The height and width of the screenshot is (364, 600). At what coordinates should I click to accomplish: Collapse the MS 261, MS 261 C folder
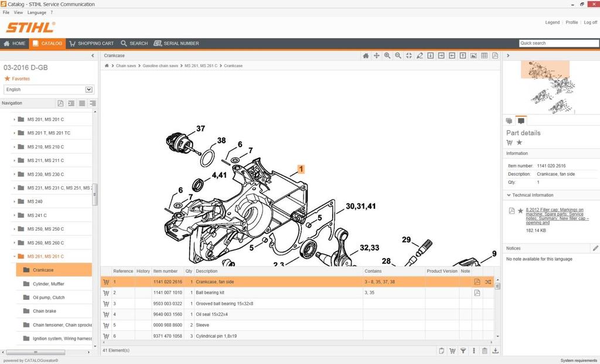click(14, 256)
